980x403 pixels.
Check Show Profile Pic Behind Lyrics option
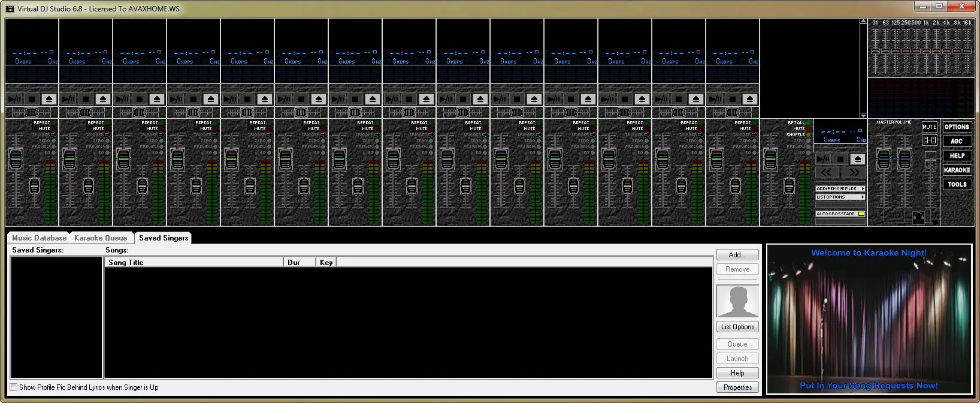point(14,387)
